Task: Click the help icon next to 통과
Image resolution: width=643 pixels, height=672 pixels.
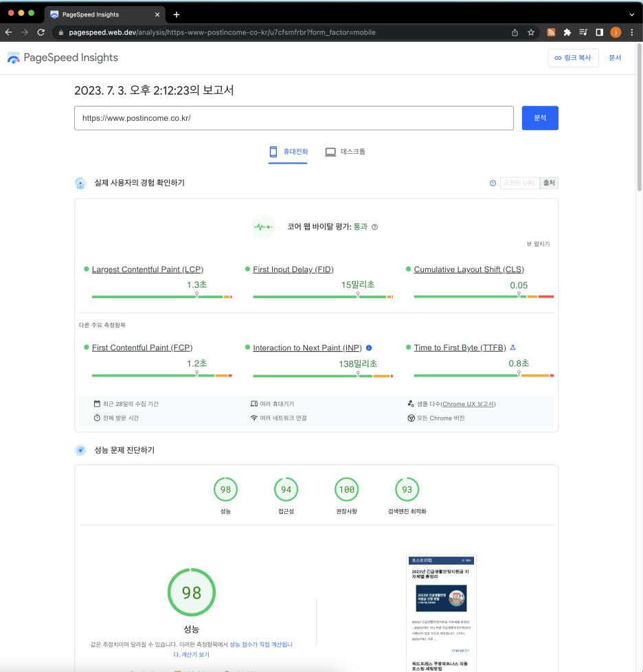Action: [x=375, y=227]
